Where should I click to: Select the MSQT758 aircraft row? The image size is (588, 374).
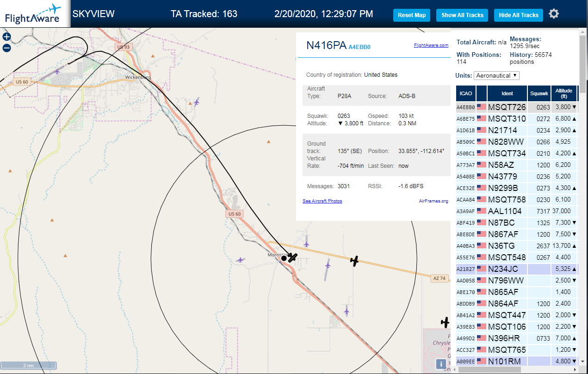point(516,200)
